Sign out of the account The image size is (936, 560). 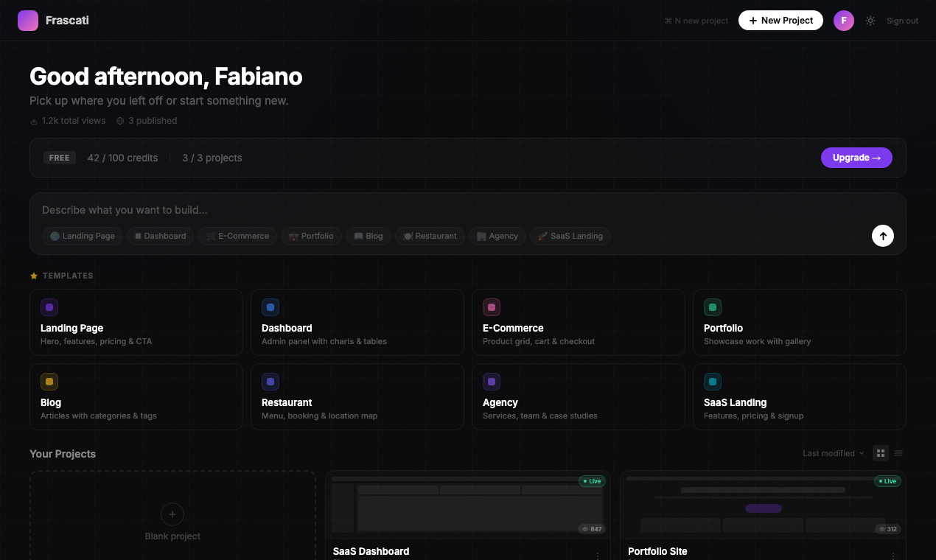pyautogui.click(x=902, y=21)
